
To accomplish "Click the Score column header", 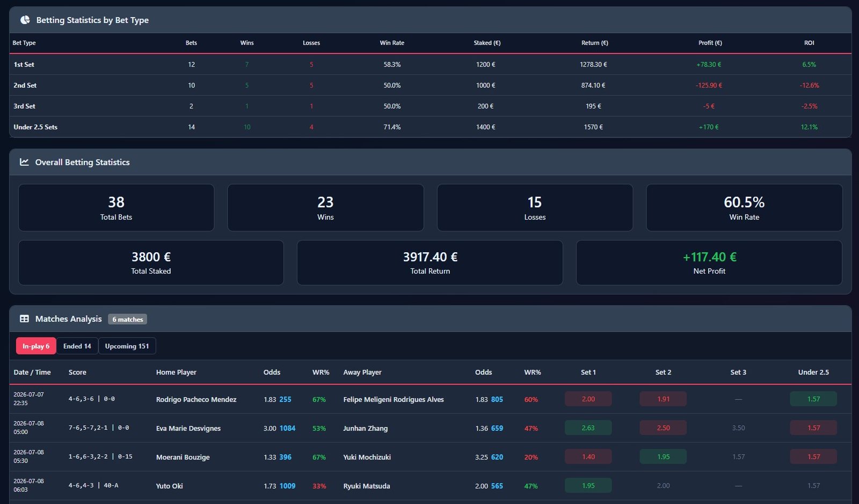I will [x=77, y=372].
